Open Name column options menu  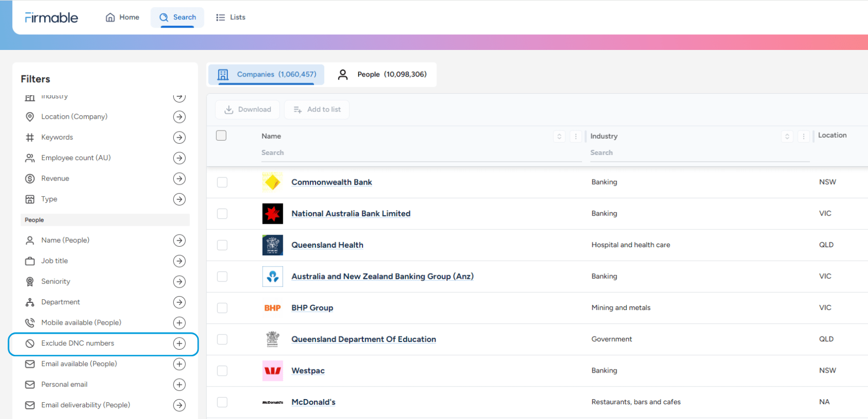coord(576,136)
